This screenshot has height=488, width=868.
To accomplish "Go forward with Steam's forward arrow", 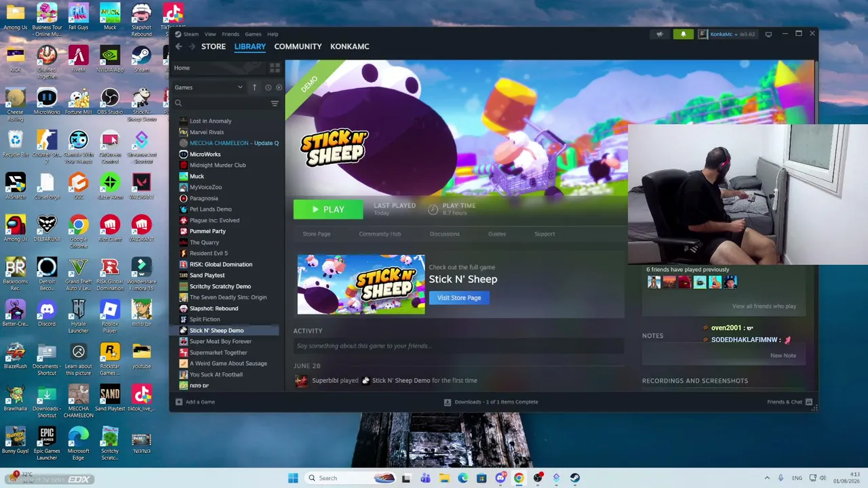I will tap(192, 47).
